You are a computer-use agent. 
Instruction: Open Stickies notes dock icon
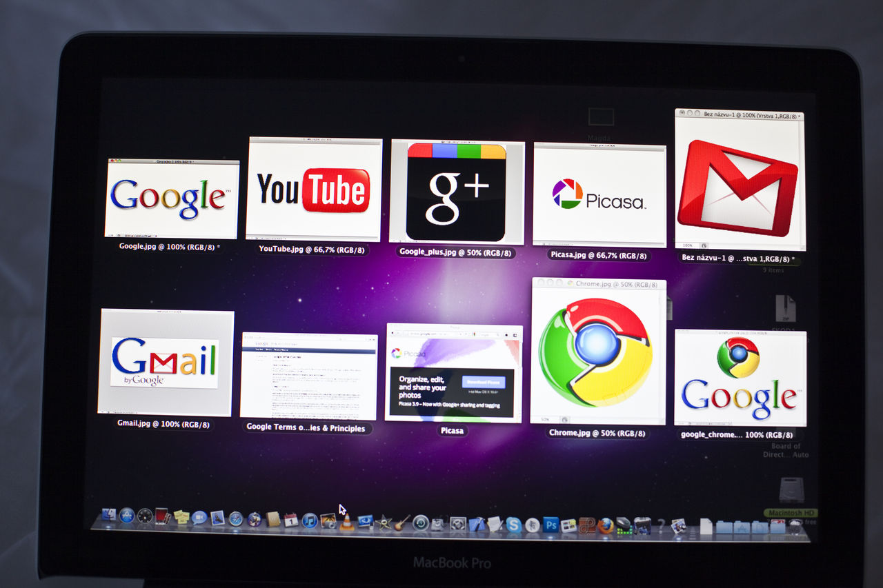181,517
